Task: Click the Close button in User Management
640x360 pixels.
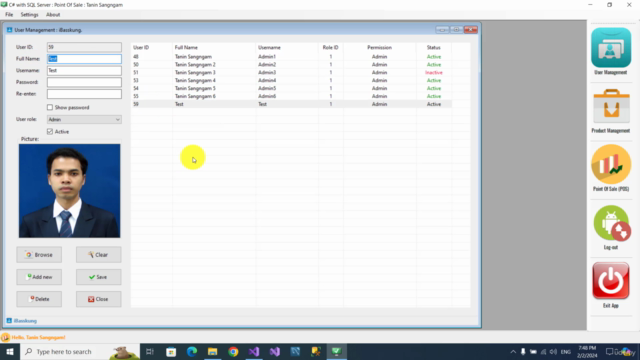Action: [x=98, y=299]
